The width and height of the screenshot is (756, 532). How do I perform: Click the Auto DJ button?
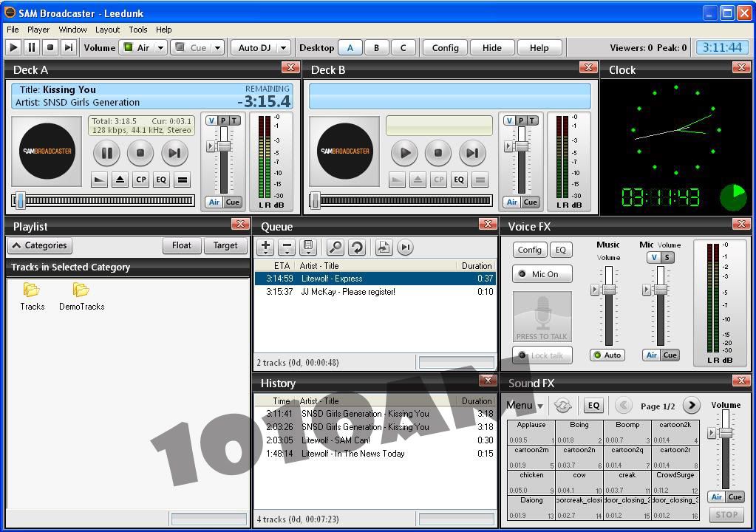coord(254,48)
